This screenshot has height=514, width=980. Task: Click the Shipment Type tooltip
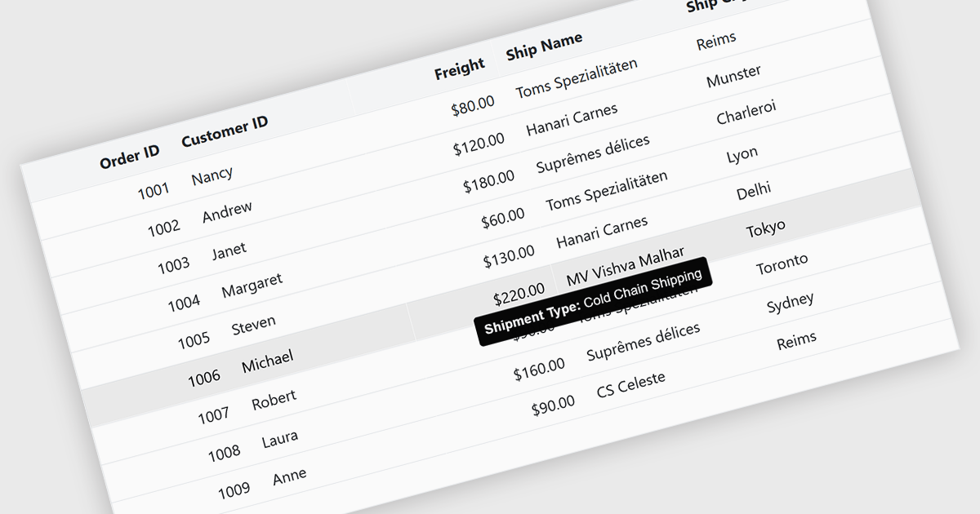coord(593,302)
